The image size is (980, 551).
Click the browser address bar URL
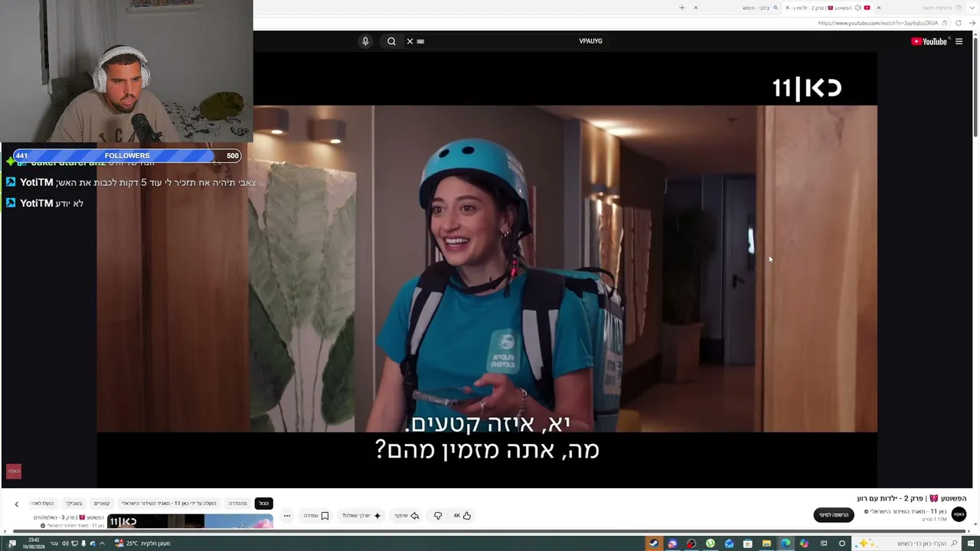(x=877, y=23)
